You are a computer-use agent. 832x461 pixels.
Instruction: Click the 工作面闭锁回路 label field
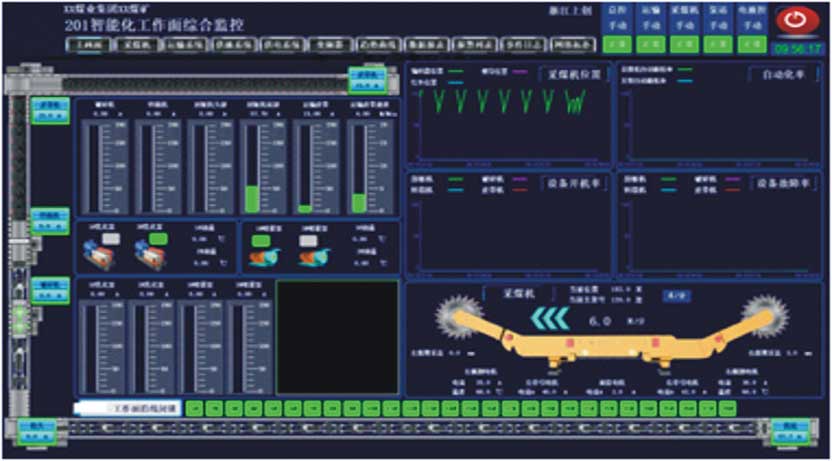pos(130,408)
